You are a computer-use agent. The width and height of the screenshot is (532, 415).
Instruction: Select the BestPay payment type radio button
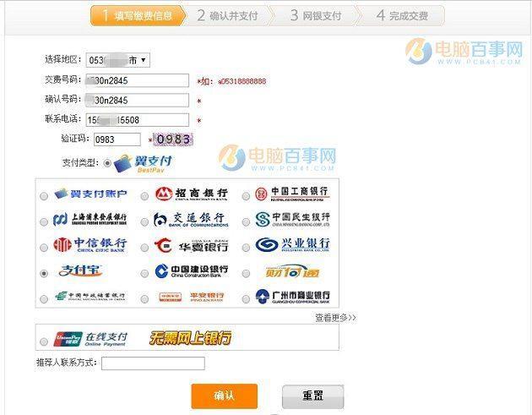(106, 162)
